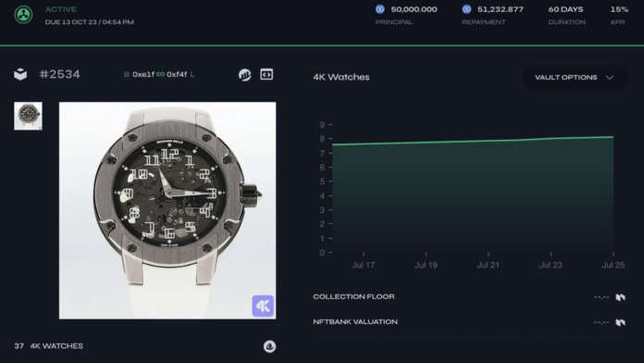Click the green active loan status icon
This screenshot has width=644, height=363.
coord(23,15)
